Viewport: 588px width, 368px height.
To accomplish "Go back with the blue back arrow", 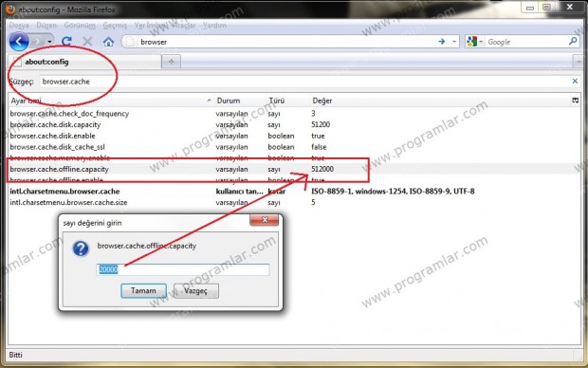I will tap(19, 42).
